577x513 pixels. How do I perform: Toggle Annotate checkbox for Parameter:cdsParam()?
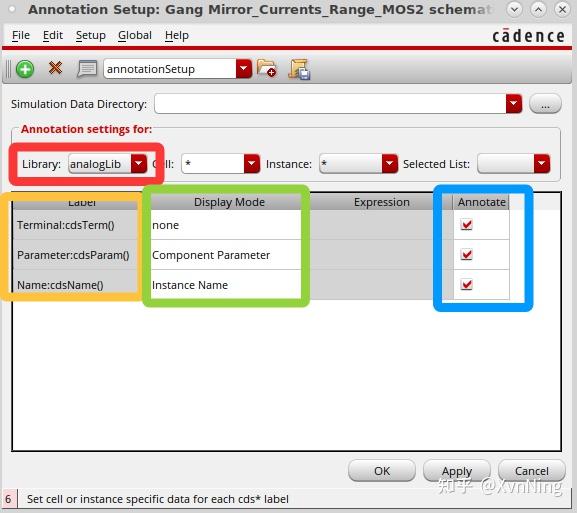click(466, 255)
